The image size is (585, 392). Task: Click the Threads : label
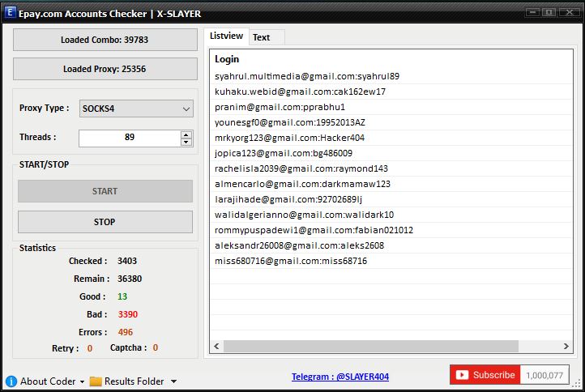(38, 137)
